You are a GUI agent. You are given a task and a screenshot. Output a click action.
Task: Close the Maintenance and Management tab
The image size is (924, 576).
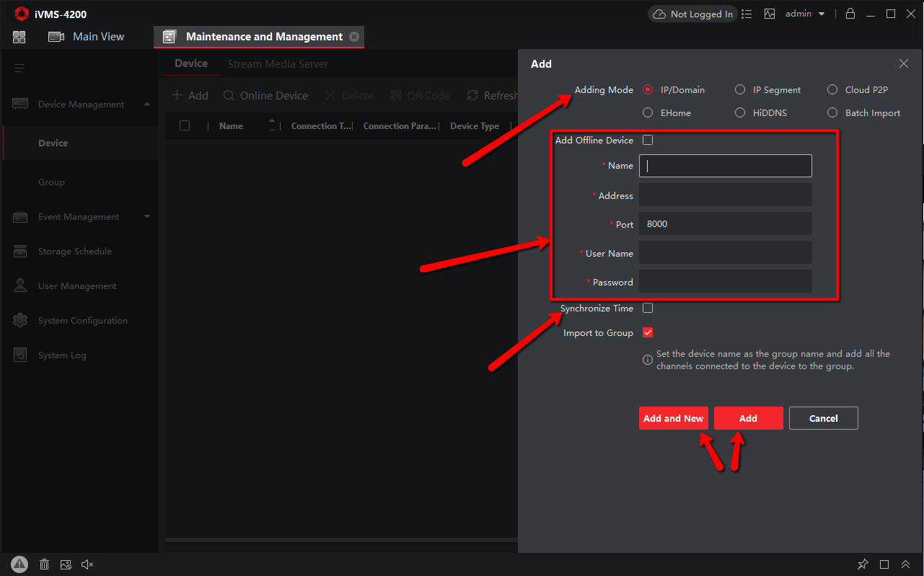tap(353, 37)
